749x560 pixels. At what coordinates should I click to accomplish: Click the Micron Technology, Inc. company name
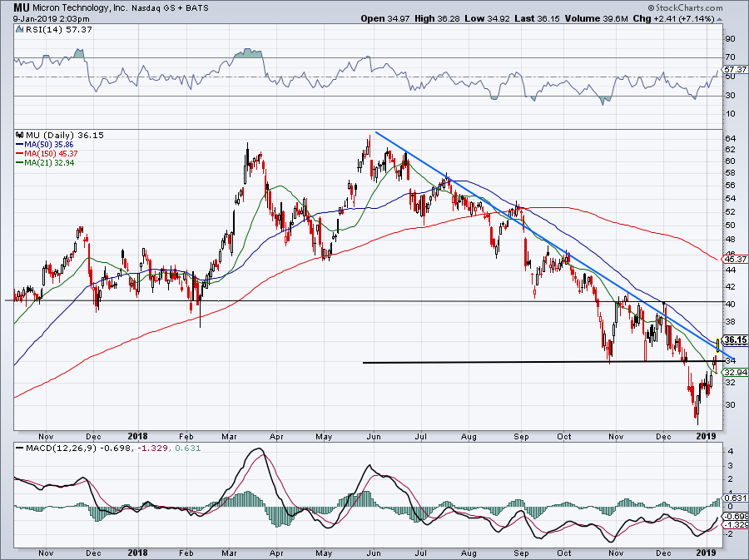(x=80, y=8)
